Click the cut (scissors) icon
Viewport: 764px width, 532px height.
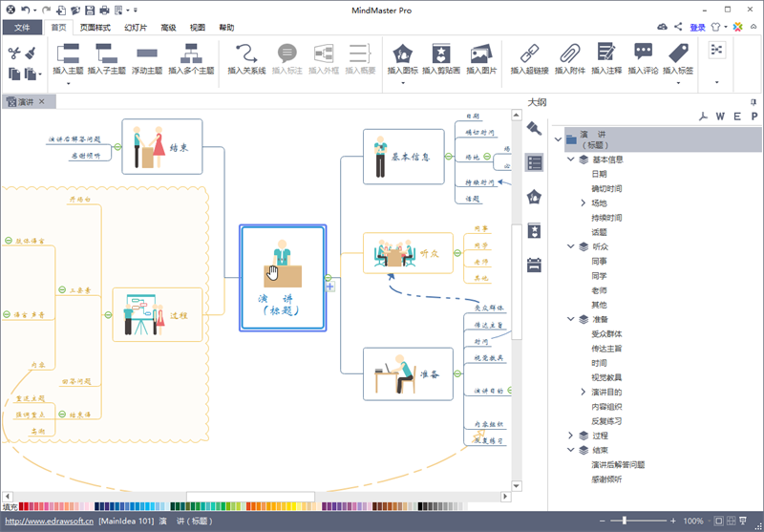coord(14,53)
